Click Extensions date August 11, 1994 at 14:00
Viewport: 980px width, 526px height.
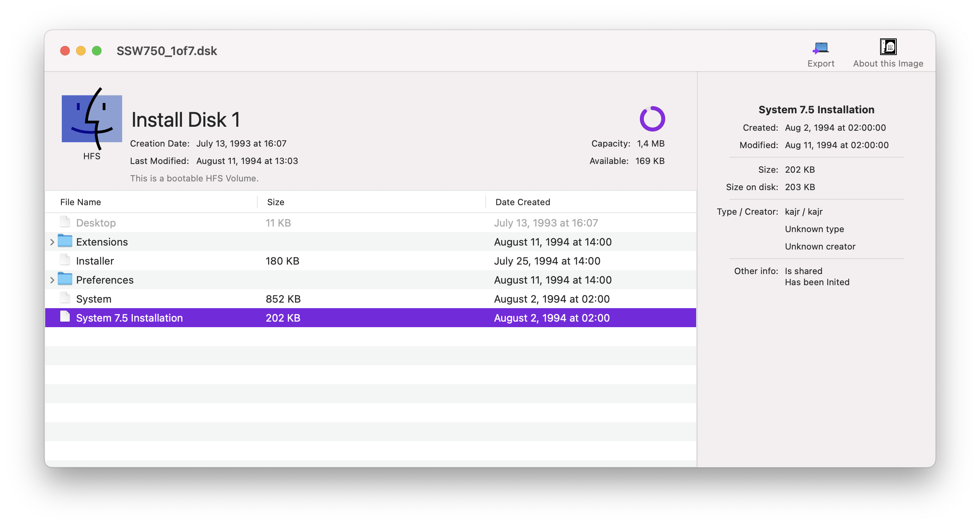(553, 242)
